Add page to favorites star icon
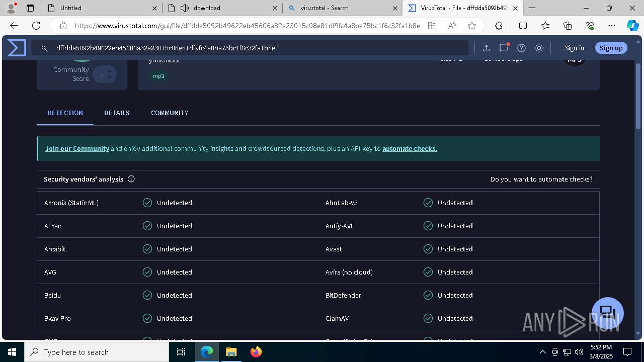Image resolution: width=644 pixels, height=362 pixels. tap(471, 26)
